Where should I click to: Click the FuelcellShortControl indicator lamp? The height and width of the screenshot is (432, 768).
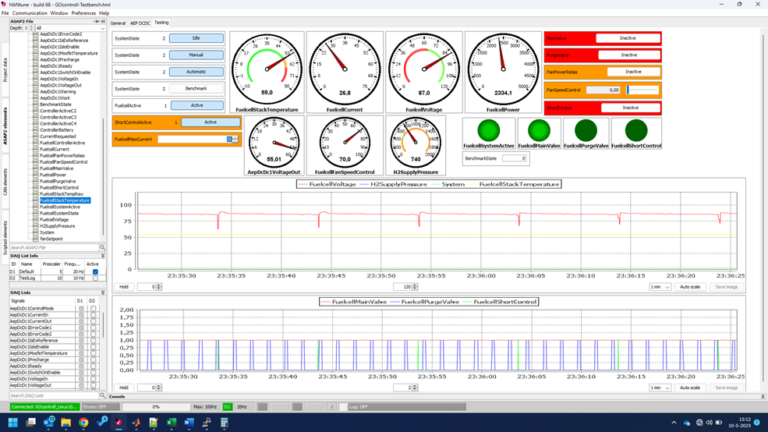tap(636, 130)
